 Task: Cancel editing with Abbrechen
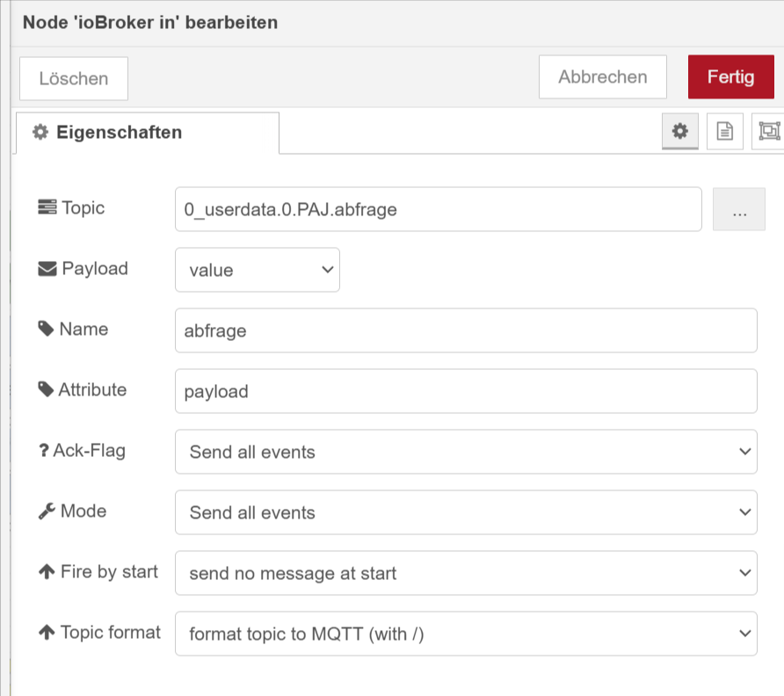tap(602, 77)
